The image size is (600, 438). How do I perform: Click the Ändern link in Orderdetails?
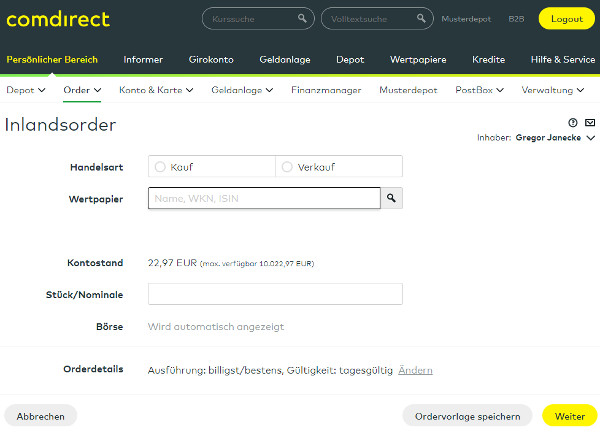(415, 370)
